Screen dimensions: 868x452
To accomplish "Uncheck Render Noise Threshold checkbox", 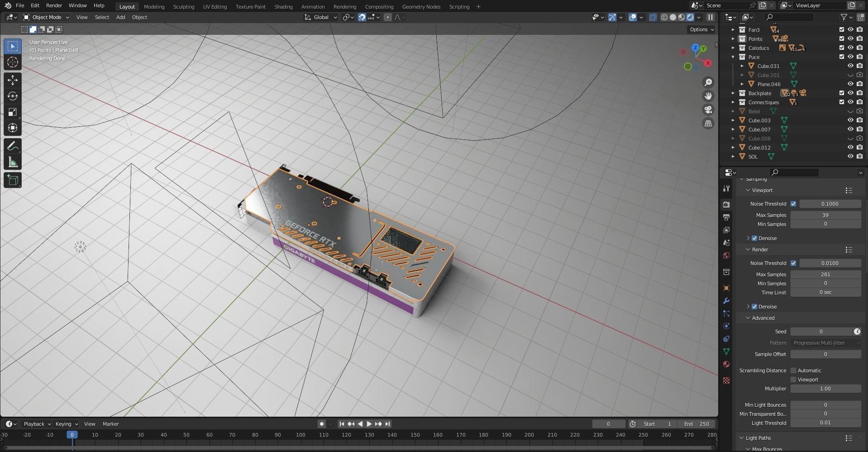I will tap(793, 263).
